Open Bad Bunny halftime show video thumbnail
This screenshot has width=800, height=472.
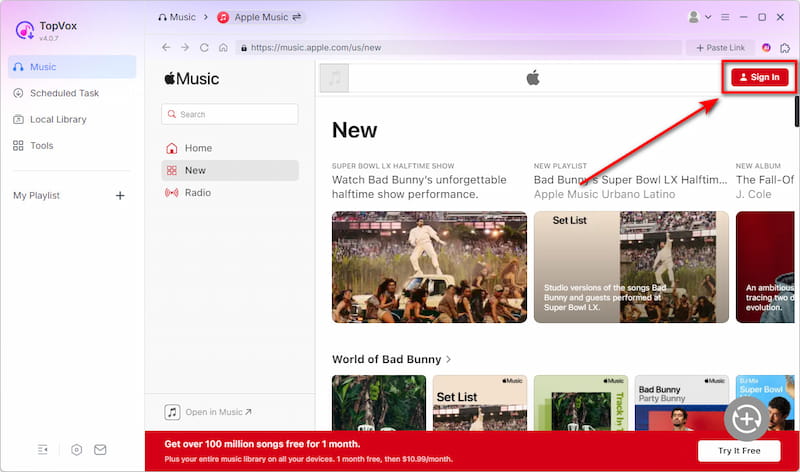[429, 267]
